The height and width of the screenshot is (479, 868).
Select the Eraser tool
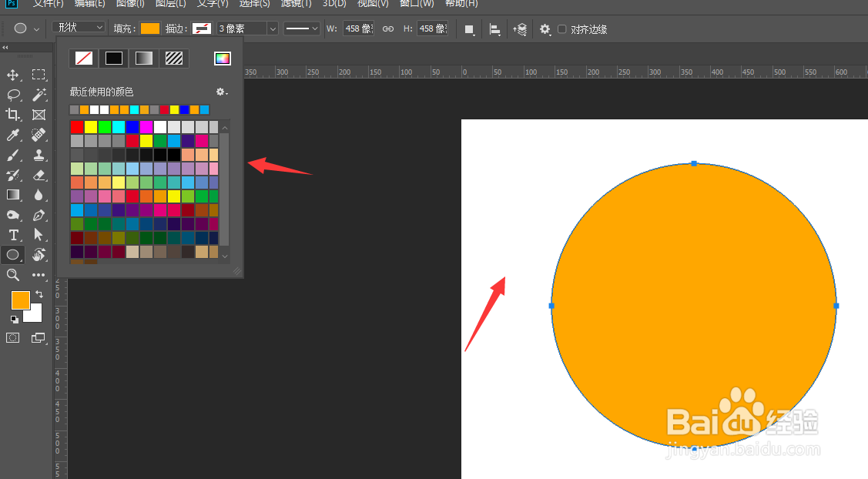pos(39,175)
